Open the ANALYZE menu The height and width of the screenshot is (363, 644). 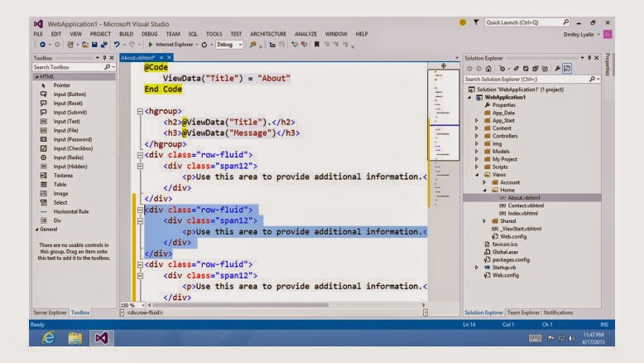click(x=305, y=34)
